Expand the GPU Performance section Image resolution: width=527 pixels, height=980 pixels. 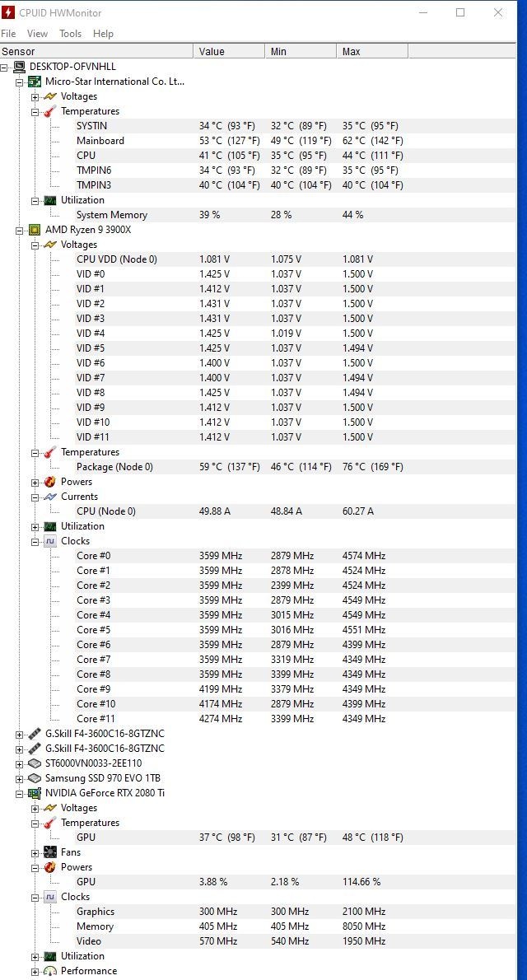coord(35,972)
